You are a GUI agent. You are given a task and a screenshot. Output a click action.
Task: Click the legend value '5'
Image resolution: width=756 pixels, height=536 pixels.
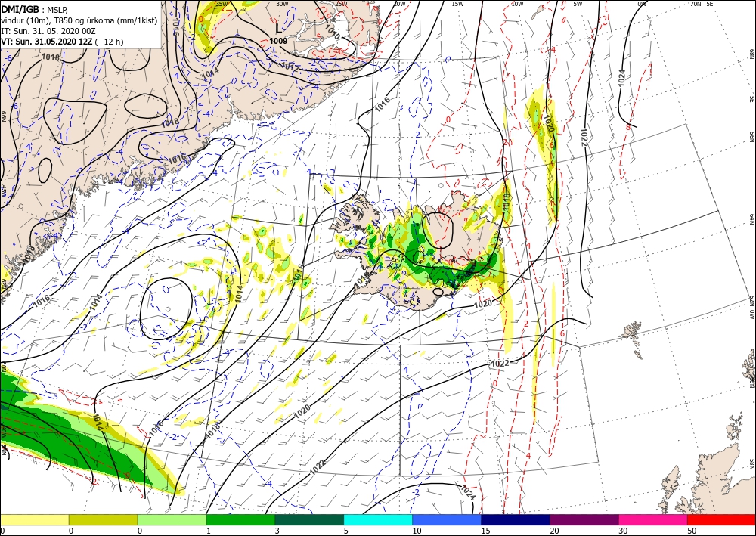coord(346,531)
